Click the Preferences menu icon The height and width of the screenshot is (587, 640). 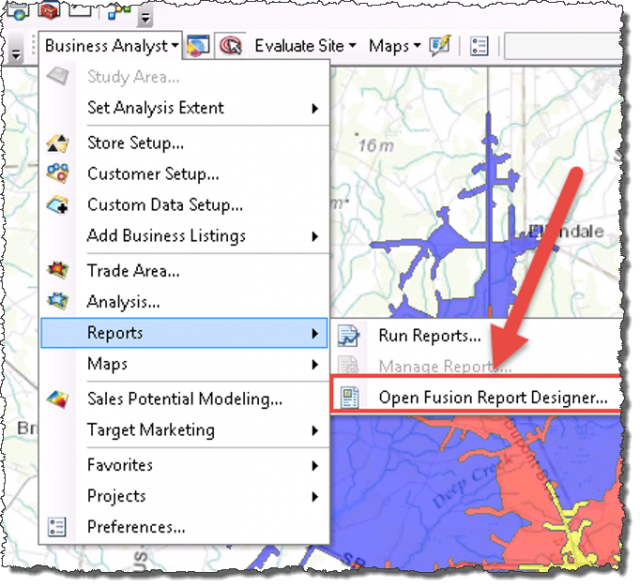click(x=57, y=527)
